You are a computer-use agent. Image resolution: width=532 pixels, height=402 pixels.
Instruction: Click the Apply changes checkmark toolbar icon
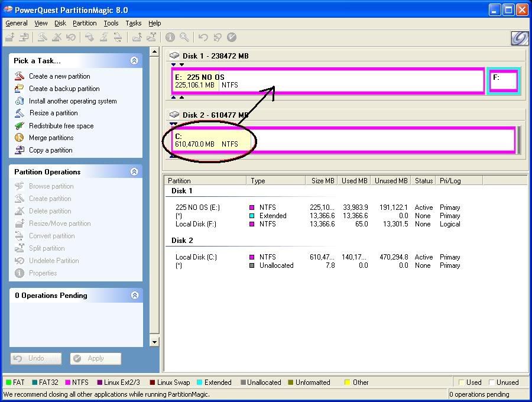pyautogui.click(x=231, y=37)
